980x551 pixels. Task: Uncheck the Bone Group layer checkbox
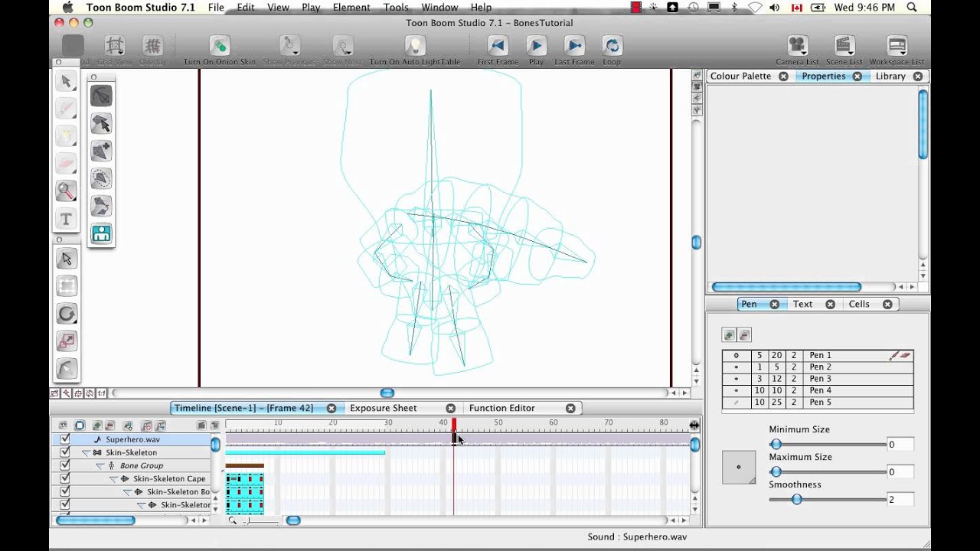(x=65, y=465)
